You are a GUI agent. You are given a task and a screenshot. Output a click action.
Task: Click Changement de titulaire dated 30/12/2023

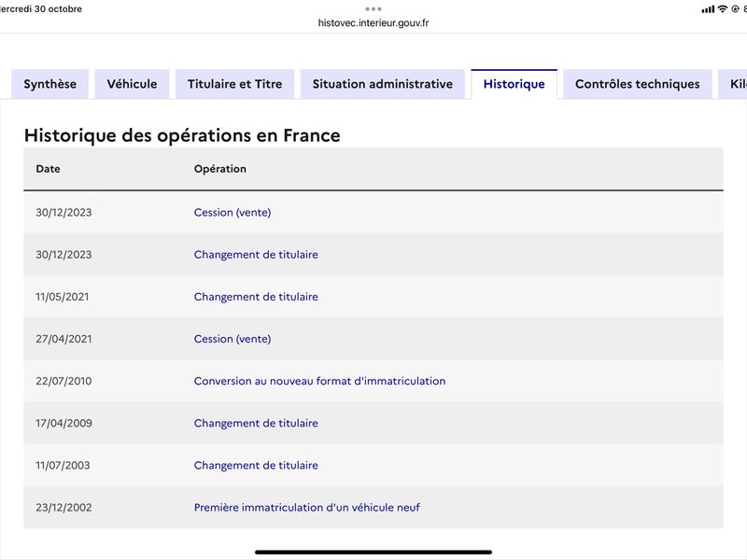click(256, 255)
